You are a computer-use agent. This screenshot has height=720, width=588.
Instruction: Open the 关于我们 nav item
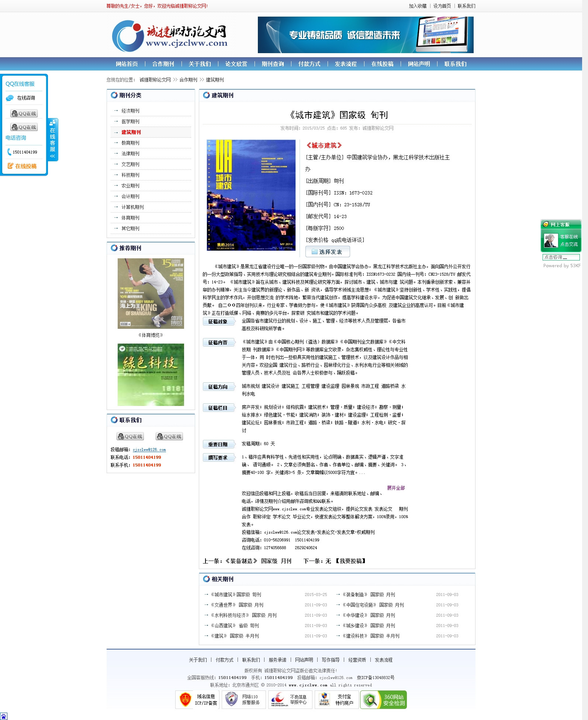[x=200, y=64]
